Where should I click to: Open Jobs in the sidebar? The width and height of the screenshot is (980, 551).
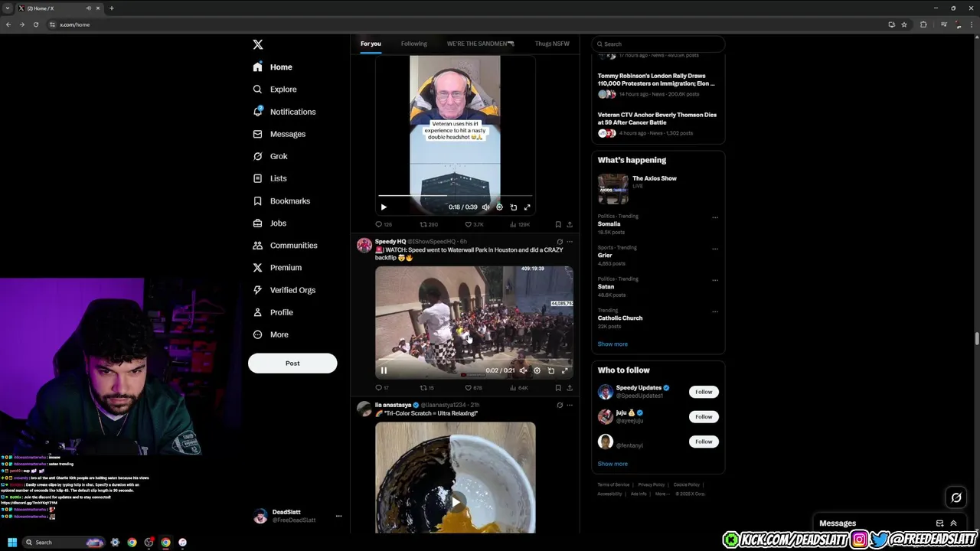269,223
